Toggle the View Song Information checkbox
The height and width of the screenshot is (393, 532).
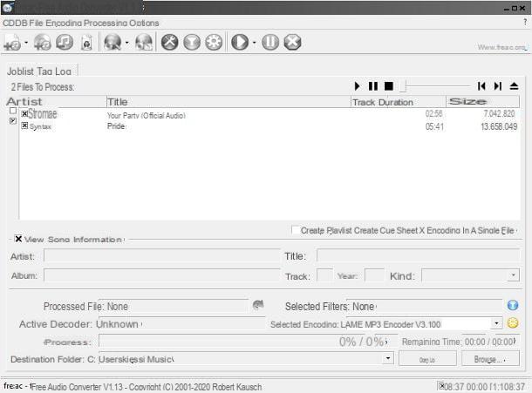click(18, 239)
